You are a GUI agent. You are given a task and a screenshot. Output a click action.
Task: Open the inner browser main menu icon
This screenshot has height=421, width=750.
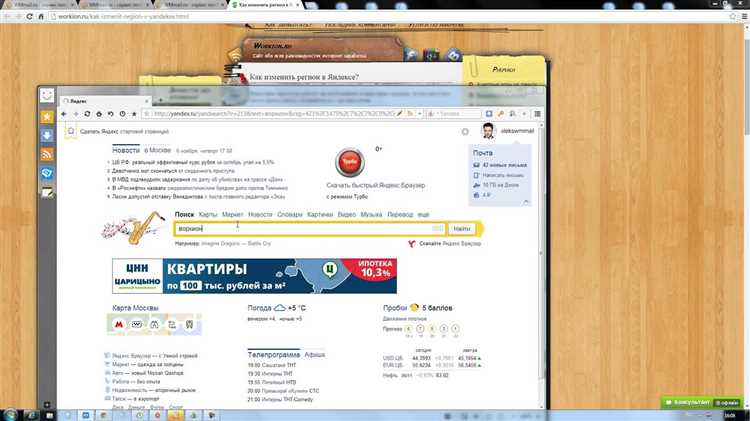click(x=537, y=114)
